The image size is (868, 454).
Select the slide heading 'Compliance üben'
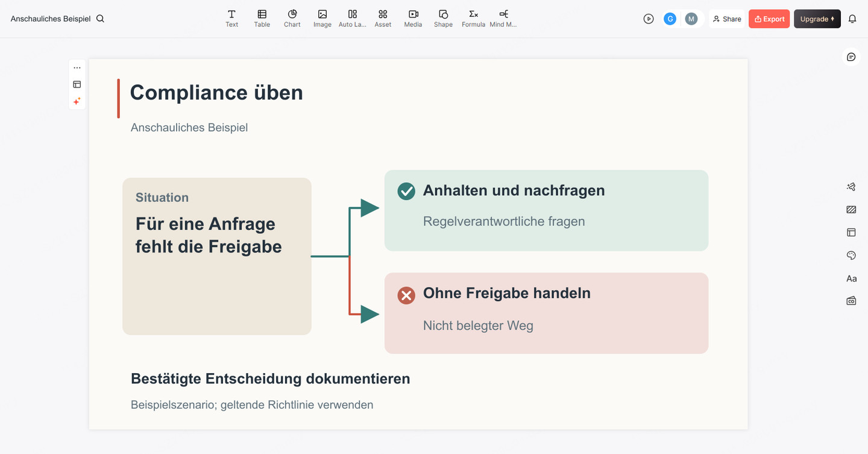[x=216, y=92]
